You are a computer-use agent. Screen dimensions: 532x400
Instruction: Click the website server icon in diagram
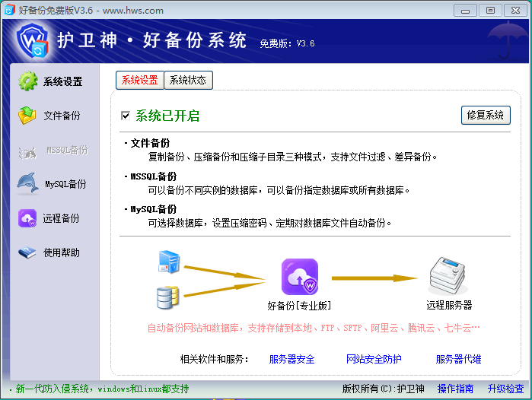pyautogui.click(x=167, y=262)
